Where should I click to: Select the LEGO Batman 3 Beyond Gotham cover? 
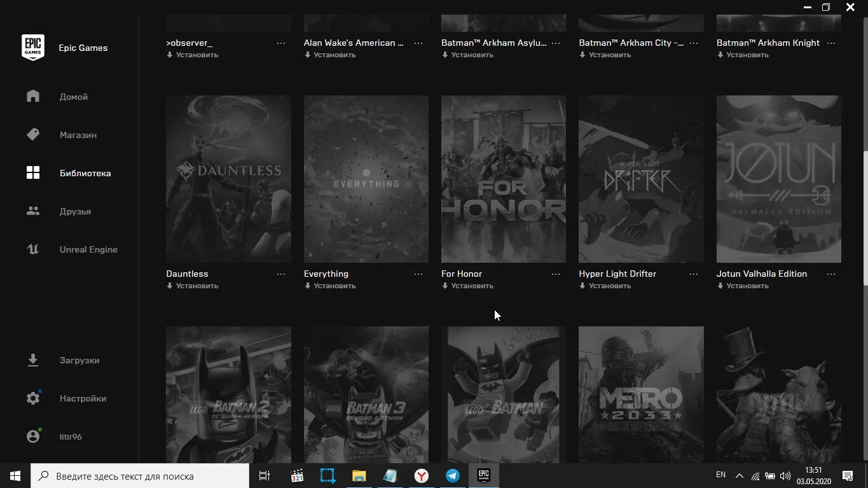(366, 394)
